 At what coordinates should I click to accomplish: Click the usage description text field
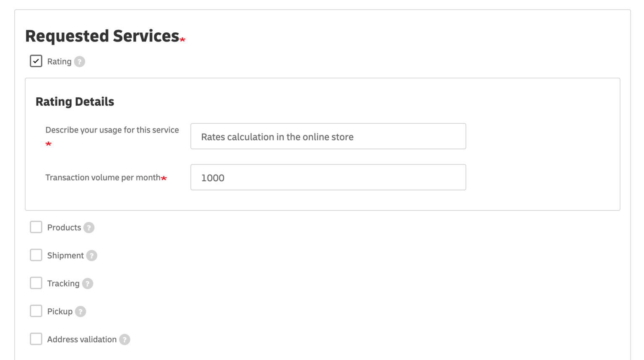[x=328, y=136]
